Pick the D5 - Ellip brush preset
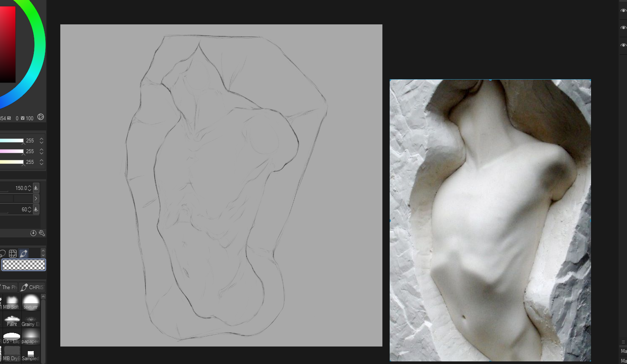The image size is (627, 364). tap(12, 337)
